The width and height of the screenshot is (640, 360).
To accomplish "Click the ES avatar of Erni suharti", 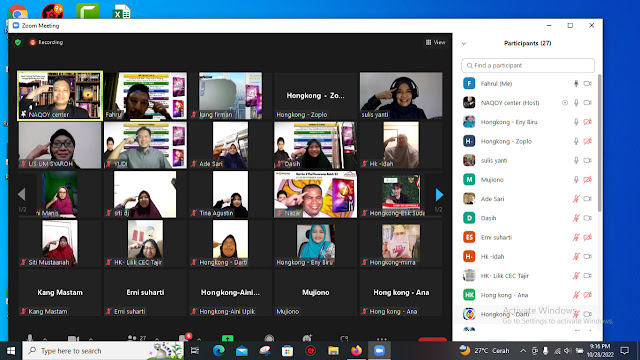I will point(469,237).
